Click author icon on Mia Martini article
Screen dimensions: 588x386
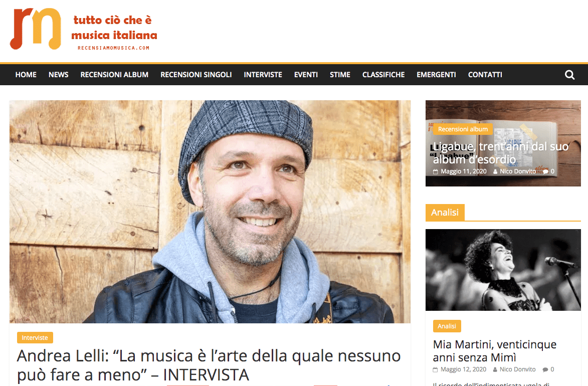tap(495, 369)
